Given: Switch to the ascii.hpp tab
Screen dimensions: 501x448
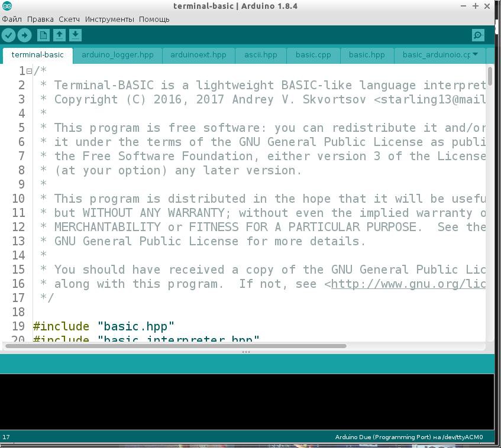Looking at the screenshot, I should point(261,55).
